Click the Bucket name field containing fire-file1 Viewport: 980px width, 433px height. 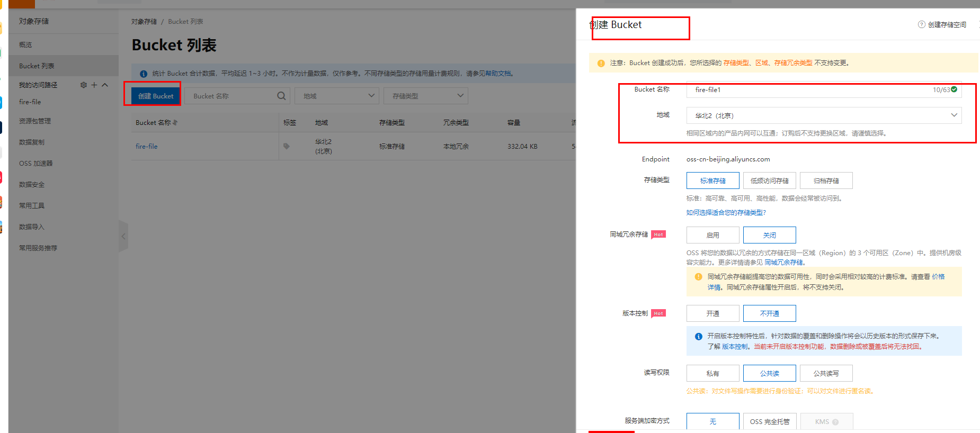824,89
